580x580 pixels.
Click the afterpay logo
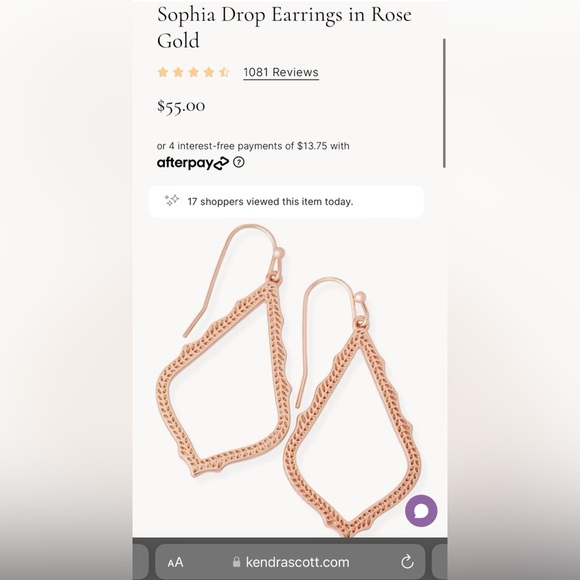pyautogui.click(x=193, y=163)
